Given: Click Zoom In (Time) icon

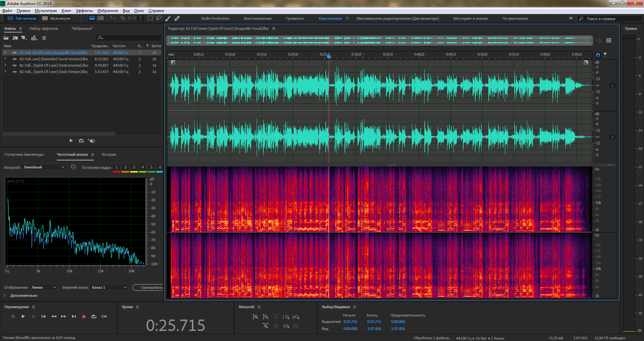Looking at the screenshot, I should [x=265, y=326].
